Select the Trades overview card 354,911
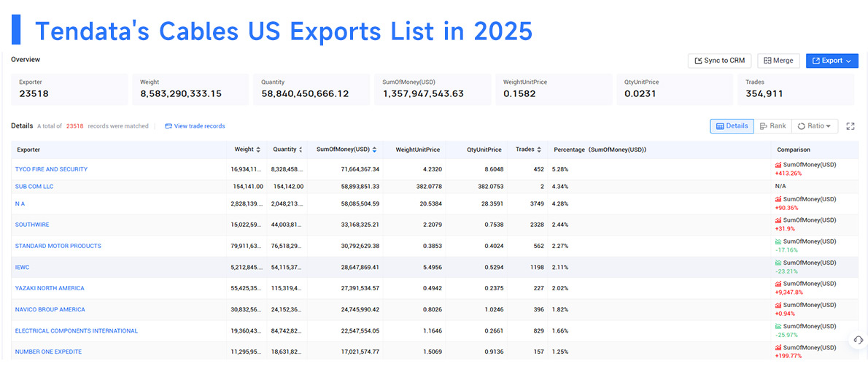 (796, 89)
